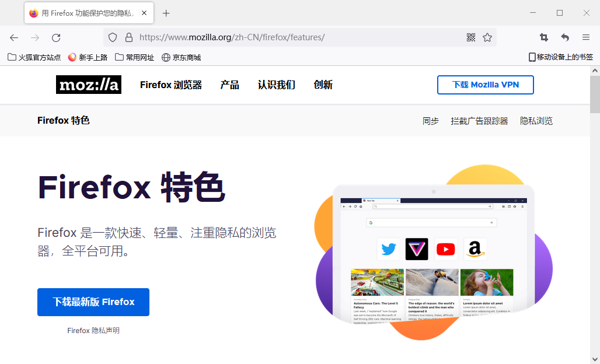This screenshot has height=364, width=600.
Task: Open the 隐私浏览 link
Action: coord(536,121)
